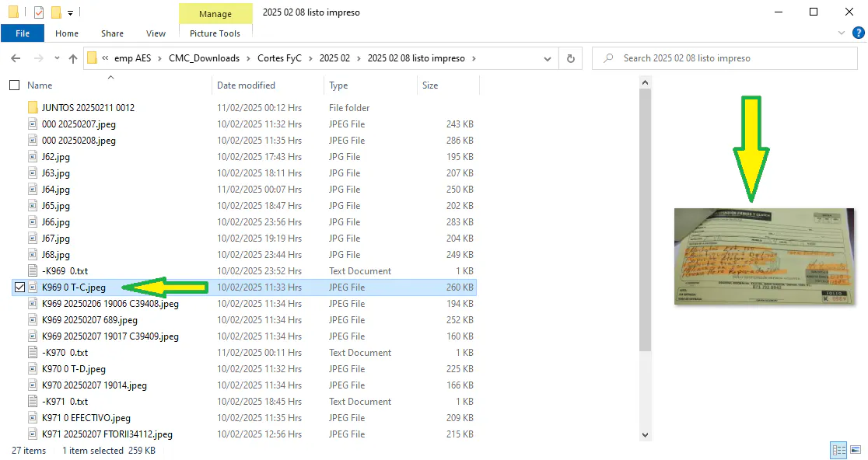The height and width of the screenshot is (460, 868).
Task: Select K969 20250206 19006 C39408.jpeg file name
Action: point(110,304)
